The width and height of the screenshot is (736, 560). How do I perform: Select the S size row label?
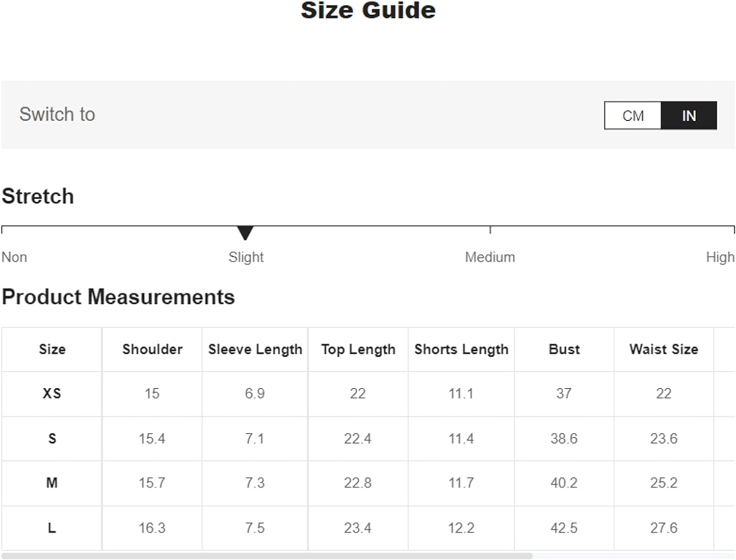click(x=52, y=439)
